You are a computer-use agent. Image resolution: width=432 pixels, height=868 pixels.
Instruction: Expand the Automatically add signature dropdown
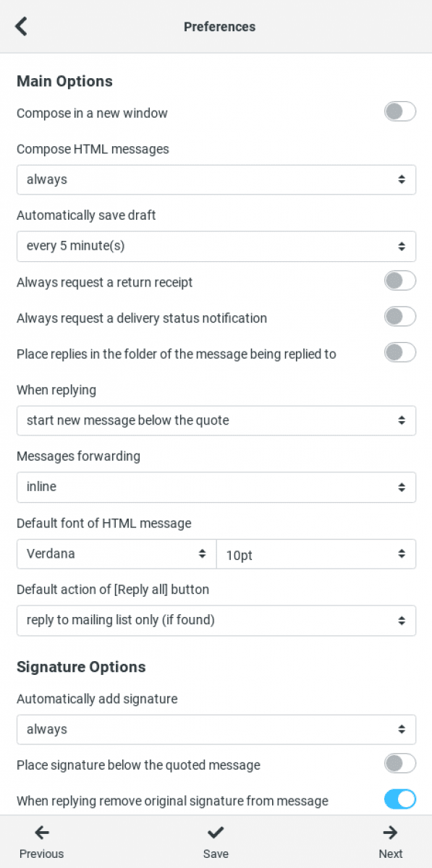tap(216, 729)
